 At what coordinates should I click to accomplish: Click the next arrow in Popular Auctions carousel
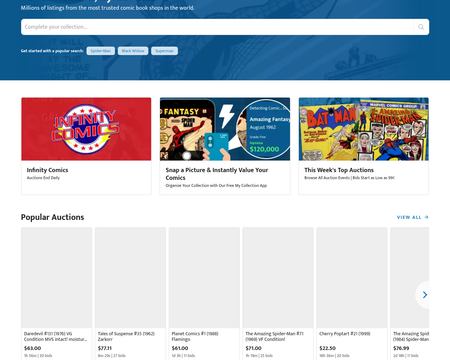(425, 295)
